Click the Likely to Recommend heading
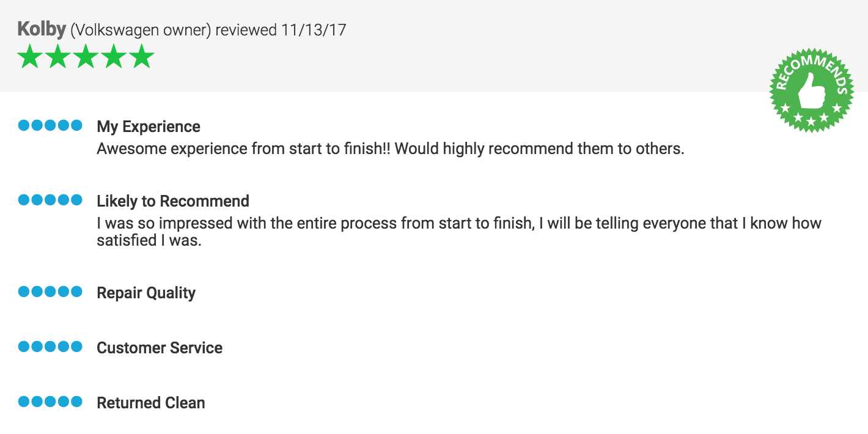The height and width of the screenshot is (434, 868). (173, 201)
